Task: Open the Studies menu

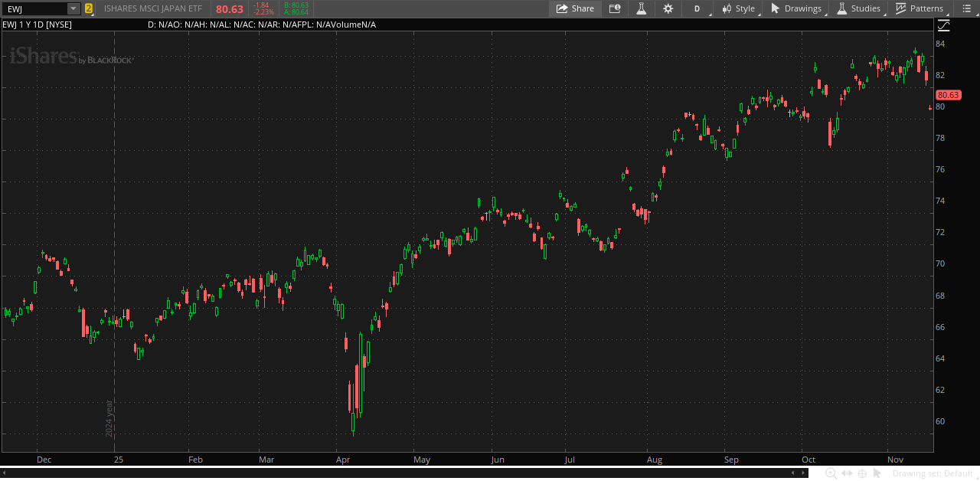Action: coord(858,8)
